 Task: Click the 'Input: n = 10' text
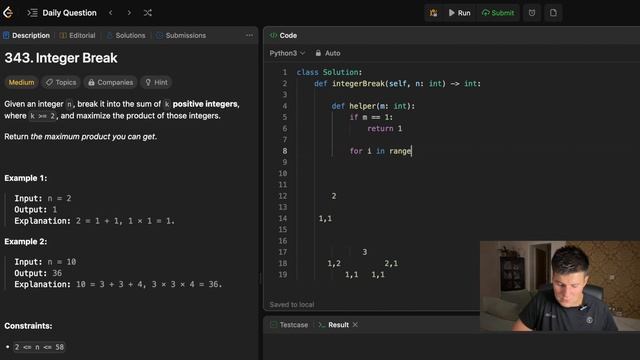(x=45, y=262)
